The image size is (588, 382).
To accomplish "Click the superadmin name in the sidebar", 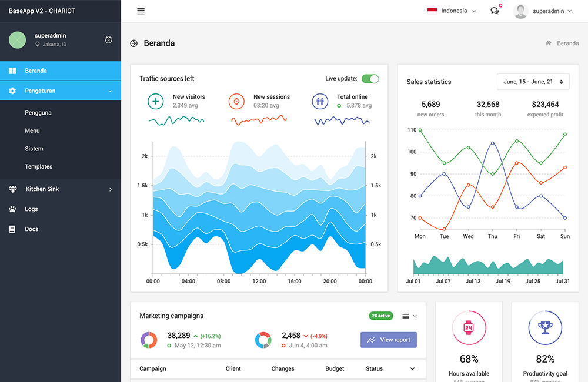I will [50, 36].
